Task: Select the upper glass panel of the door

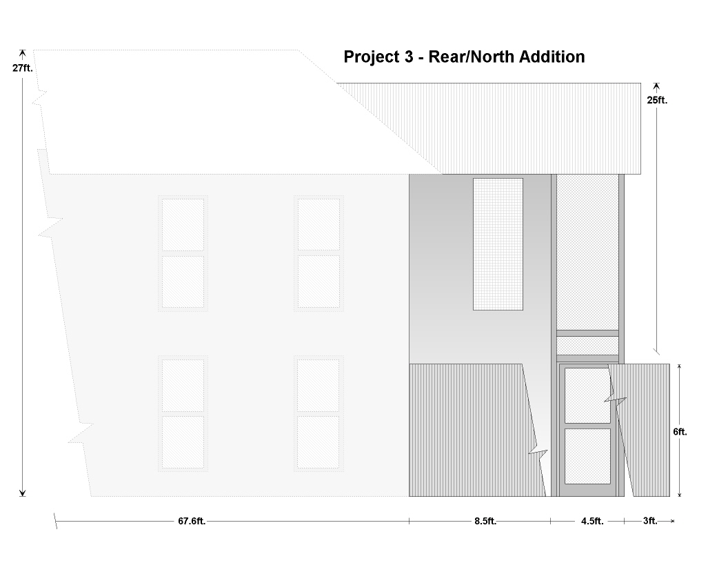Action: coord(587,395)
